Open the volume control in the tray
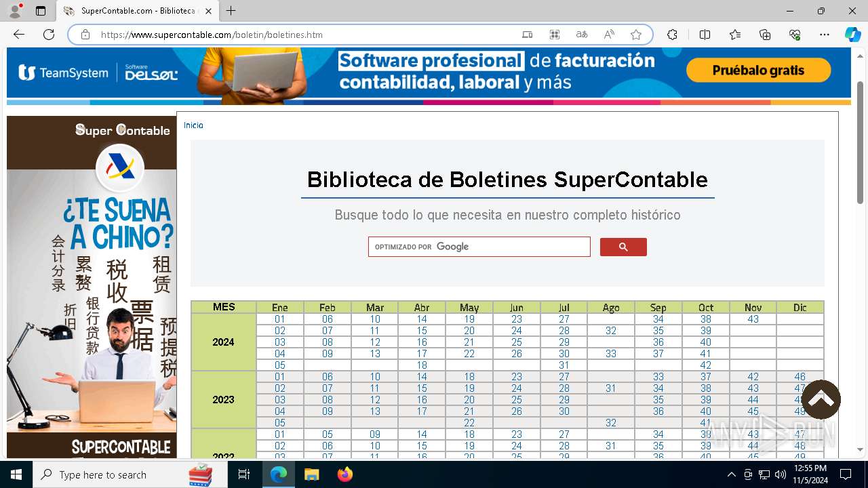868x488 pixels. point(780,474)
